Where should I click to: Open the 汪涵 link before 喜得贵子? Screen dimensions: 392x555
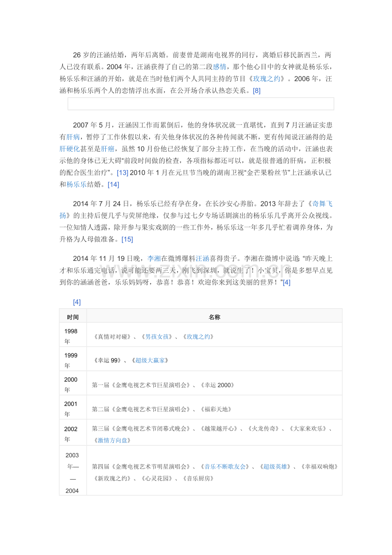coord(202,258)
